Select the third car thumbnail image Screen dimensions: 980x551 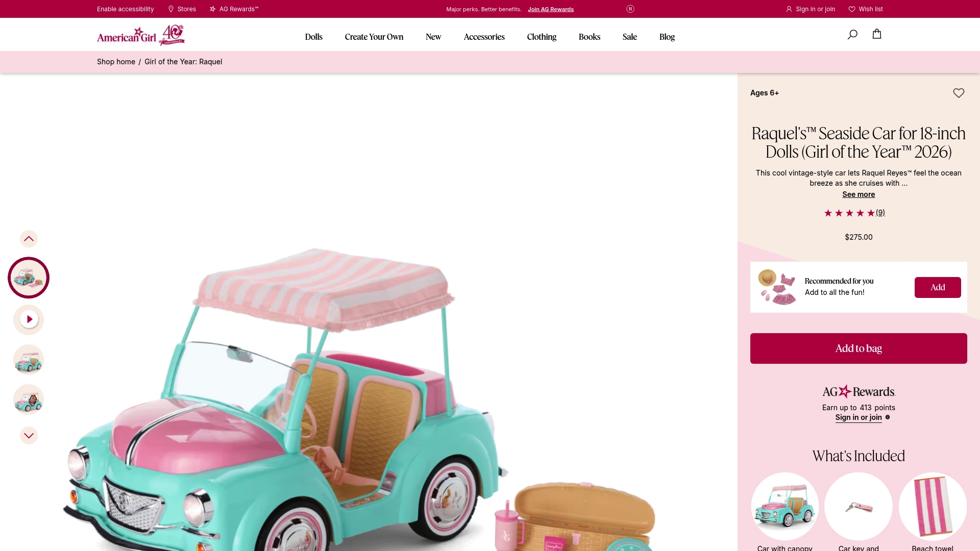[x=29, y=360]
